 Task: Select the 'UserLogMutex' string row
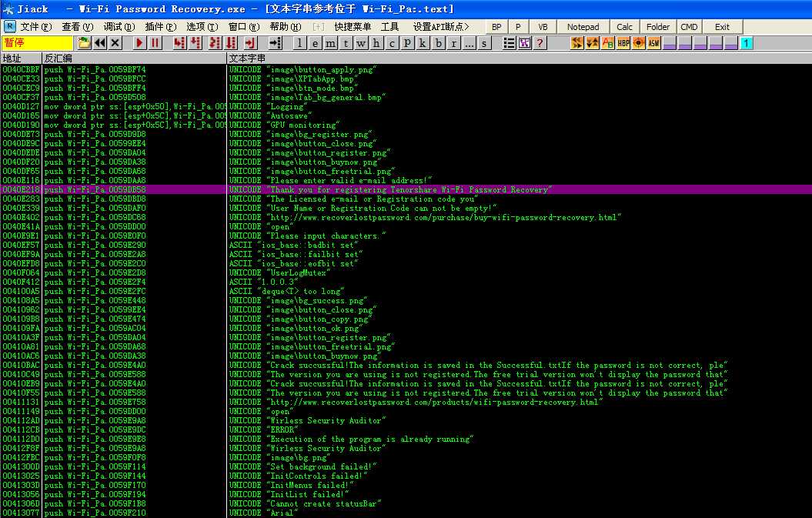click(406, 272)
